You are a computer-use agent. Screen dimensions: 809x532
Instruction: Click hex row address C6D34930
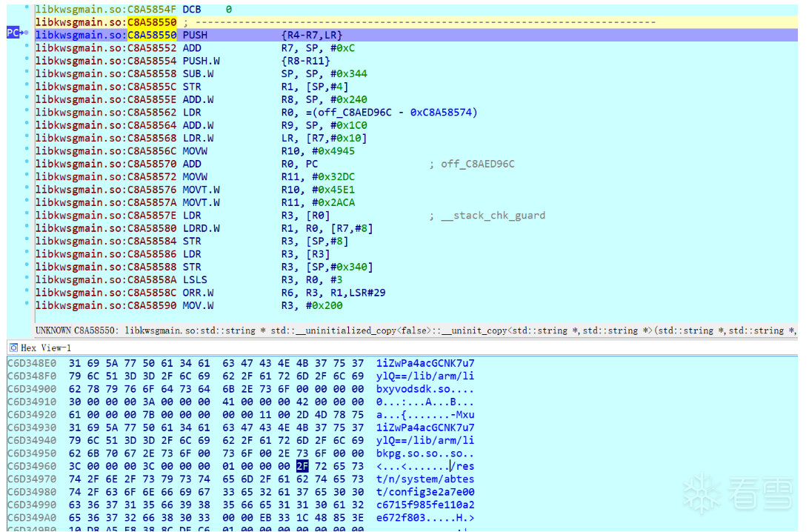(31, 428)
